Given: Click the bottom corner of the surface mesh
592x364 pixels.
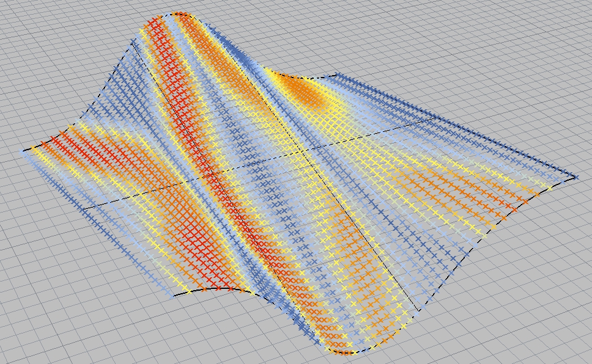Looking at the screenshot, I should [342, 351].
